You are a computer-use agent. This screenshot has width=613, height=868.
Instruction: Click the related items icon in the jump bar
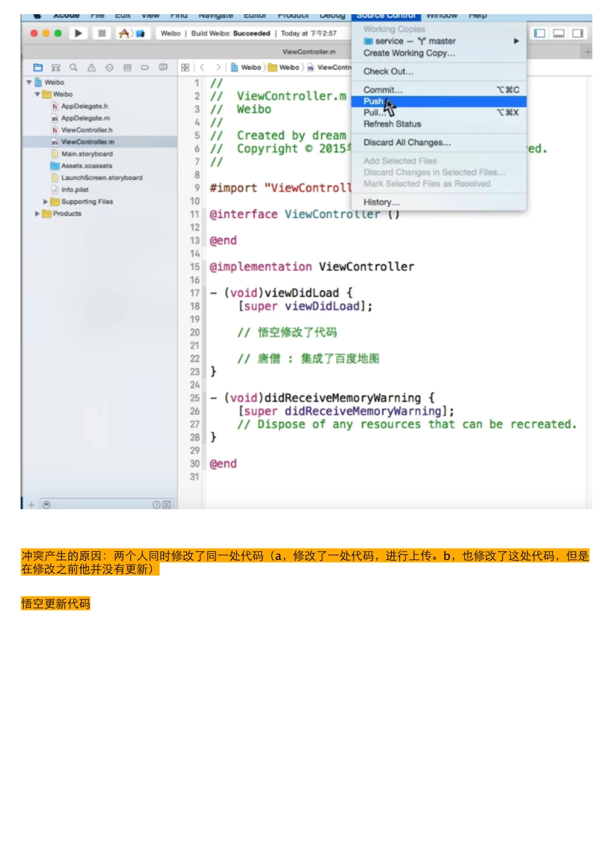point(185,66)
